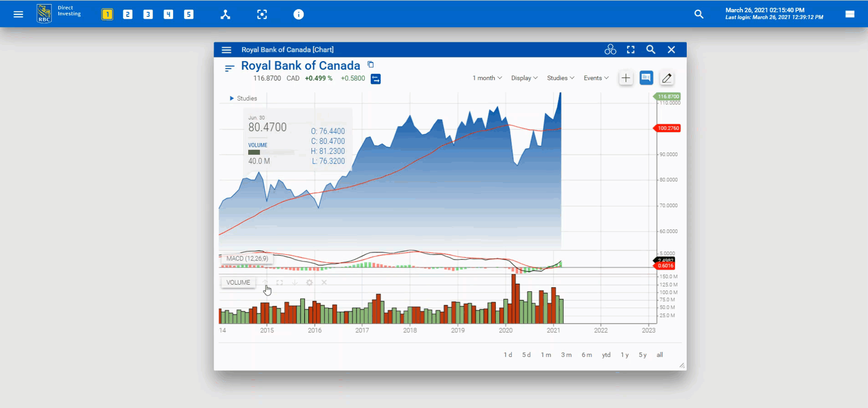
Task: Click the MACD (12,26,9) study label
Action: [x=247, y=259]
